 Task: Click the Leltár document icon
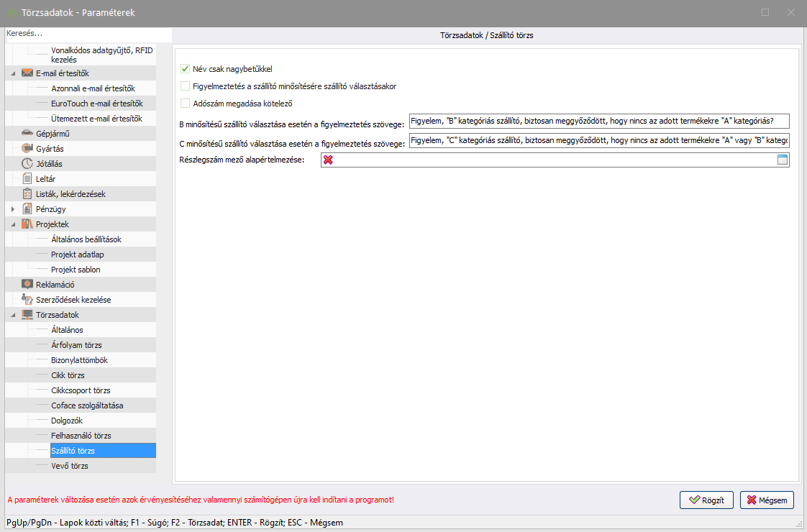[27, 178]
